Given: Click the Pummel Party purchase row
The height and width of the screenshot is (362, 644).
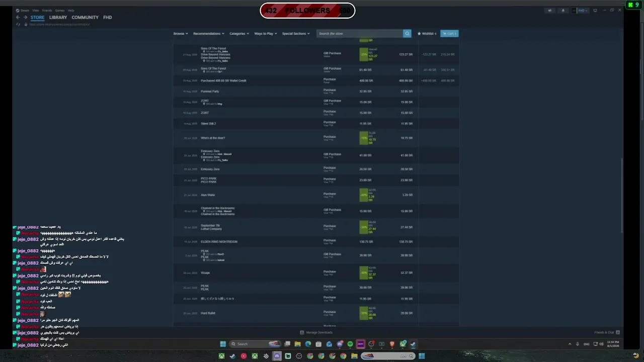Looking at the screenshot, I should tap(316, 92).
